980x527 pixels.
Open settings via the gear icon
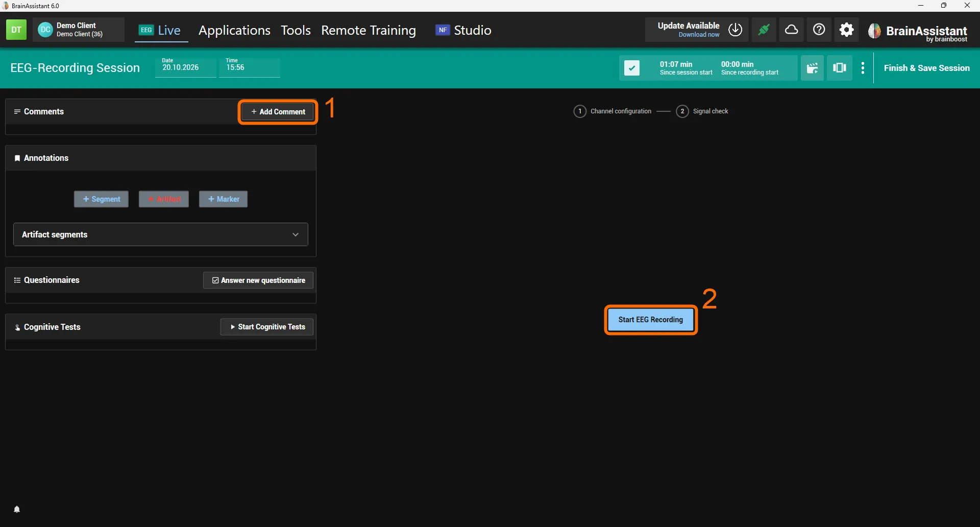[847, 30]
